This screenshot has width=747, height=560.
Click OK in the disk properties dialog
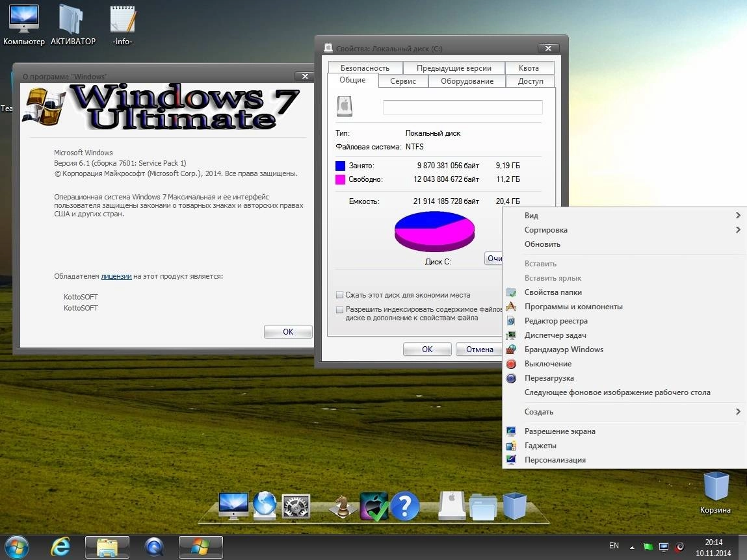coord(427,349)
